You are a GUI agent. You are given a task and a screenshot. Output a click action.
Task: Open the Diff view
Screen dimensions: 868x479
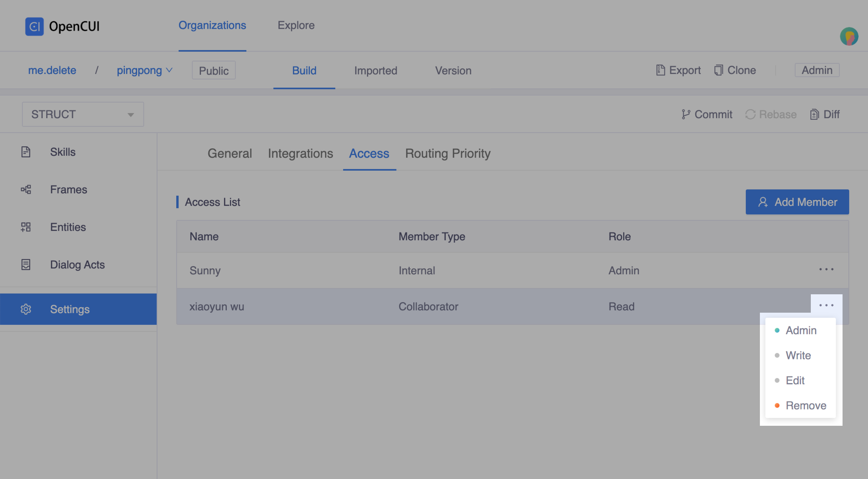pyautogui.click(x=815, y=114)
